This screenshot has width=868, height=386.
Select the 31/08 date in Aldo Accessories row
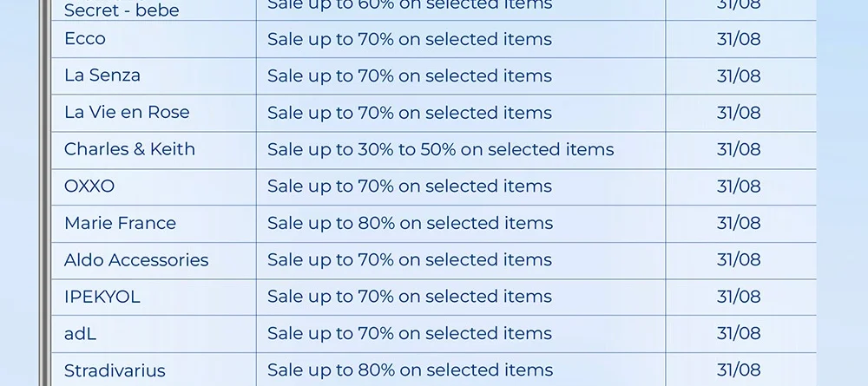[x=739, y=260]
